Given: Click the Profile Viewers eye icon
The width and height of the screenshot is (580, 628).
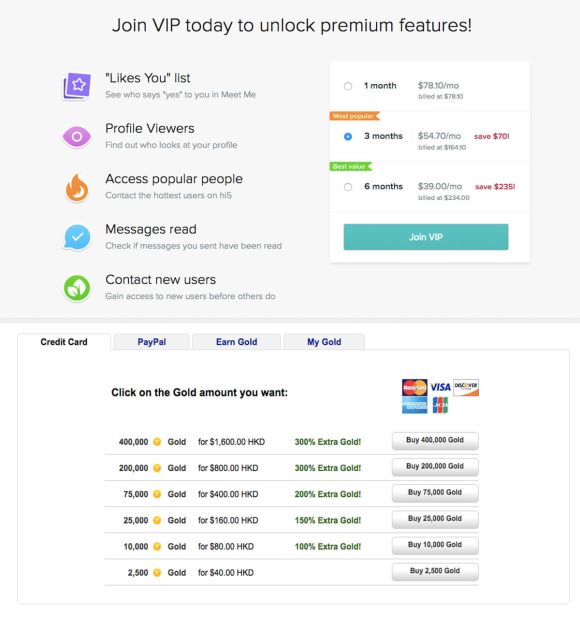Looking at the screenshot, I should (x=77, y=137).
